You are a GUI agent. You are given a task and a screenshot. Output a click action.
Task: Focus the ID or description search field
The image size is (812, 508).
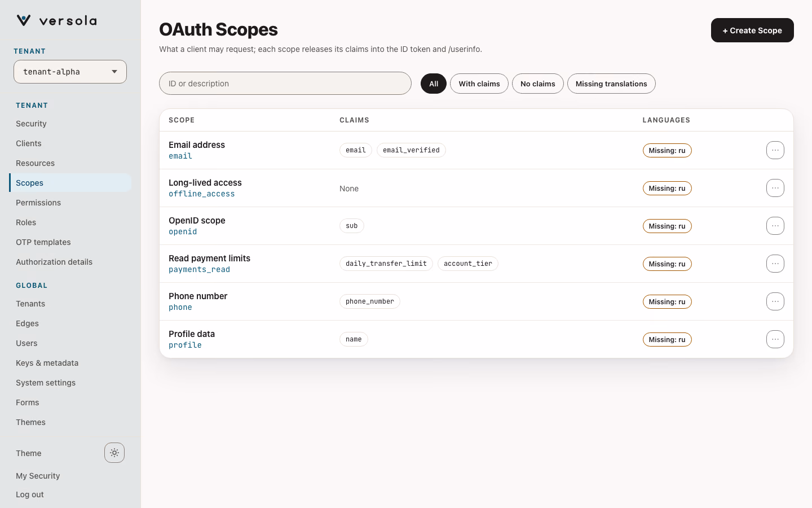click(x=285, y=84)
